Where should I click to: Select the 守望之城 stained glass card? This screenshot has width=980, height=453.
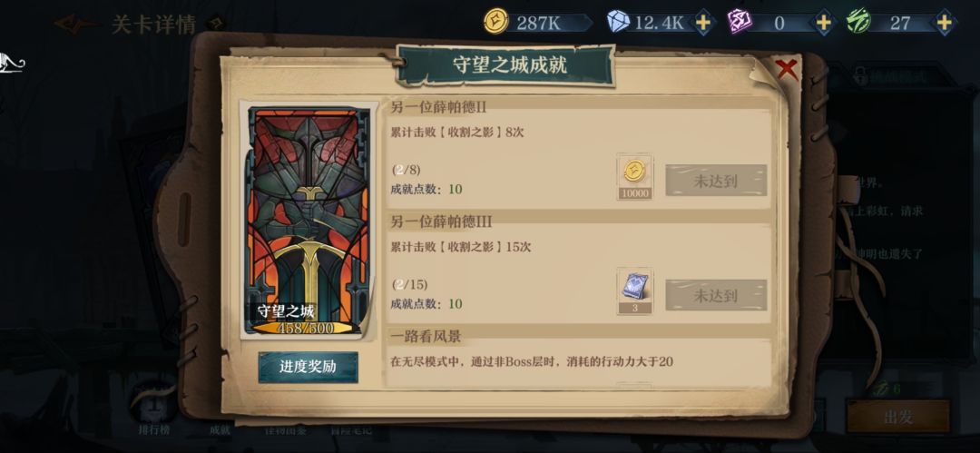(x=309, y=220)
